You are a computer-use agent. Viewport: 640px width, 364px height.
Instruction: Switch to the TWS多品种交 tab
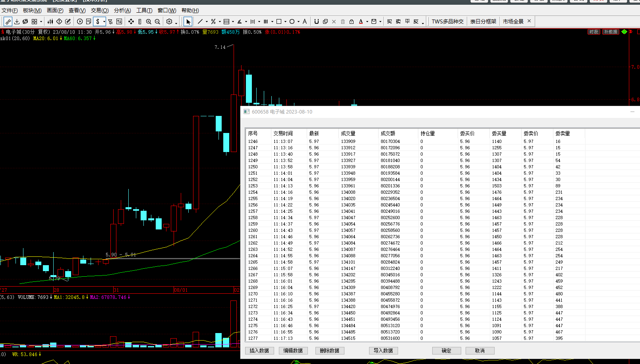447,21
